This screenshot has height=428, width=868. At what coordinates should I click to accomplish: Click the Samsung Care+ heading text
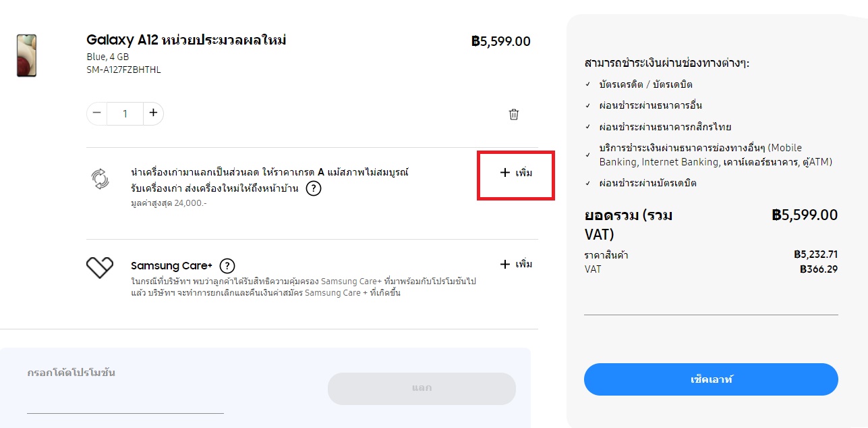point(172,265)
